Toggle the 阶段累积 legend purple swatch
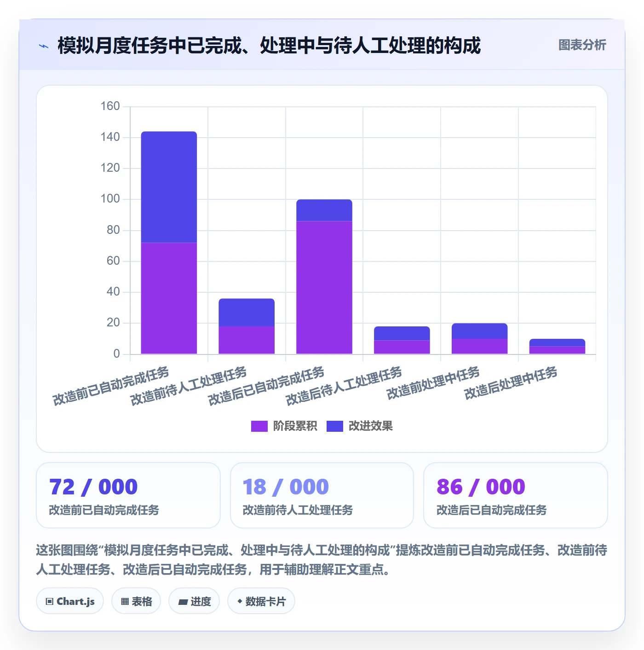Screen dimensions: 644x650 pos(259,426)
